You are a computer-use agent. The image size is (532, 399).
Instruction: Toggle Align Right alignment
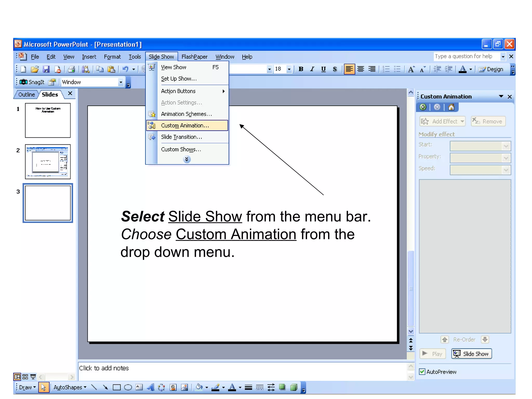pos(372,69)
